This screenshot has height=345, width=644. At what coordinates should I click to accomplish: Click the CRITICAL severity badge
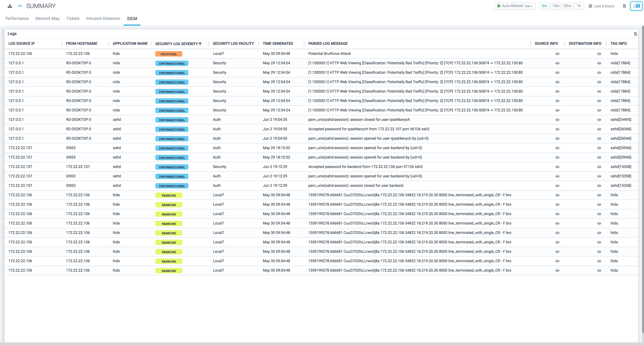(169, 54)
